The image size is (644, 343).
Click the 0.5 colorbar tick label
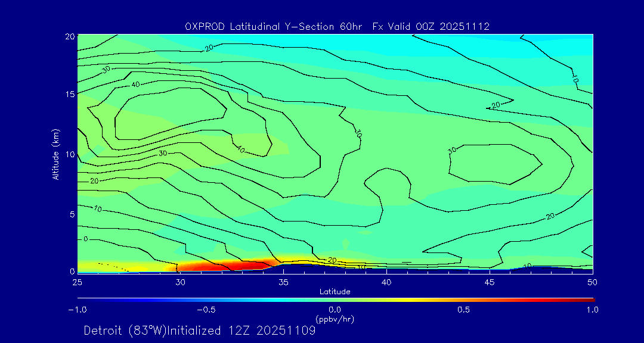[463, 310]
